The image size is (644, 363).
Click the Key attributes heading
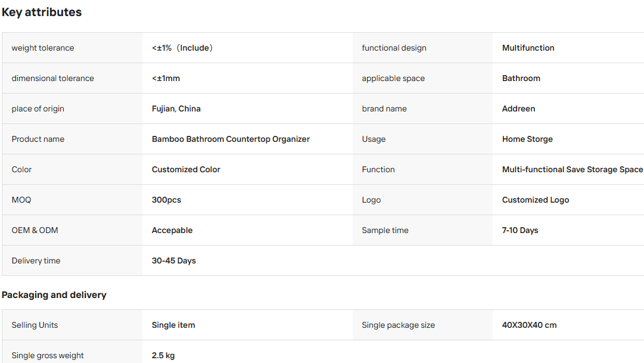tap(42, 13)
